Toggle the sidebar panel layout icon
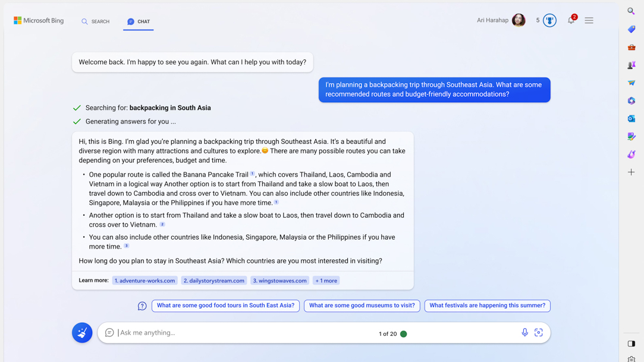This screenshot has height=362, width=644. click(632, 344)
